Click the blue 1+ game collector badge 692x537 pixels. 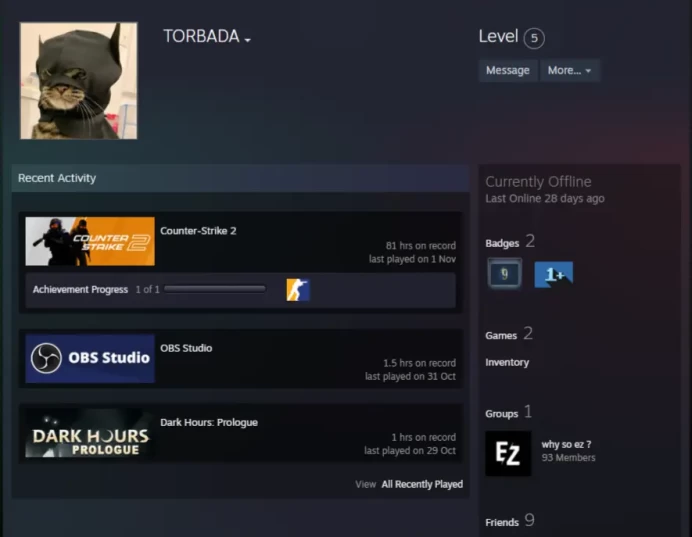[x=554, y=274]
